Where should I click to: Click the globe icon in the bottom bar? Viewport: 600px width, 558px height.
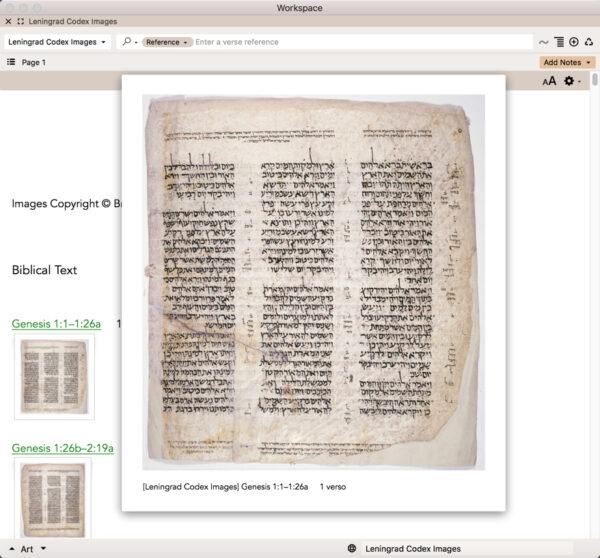click(352, 548)
